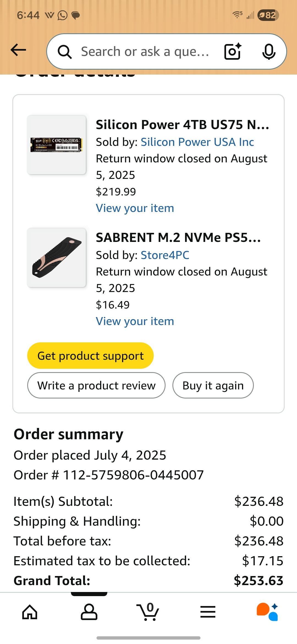Image resolution: width=297 pixels, height=644 pixels.
Task: Open camera lens visual search
Action: [233, 51]
